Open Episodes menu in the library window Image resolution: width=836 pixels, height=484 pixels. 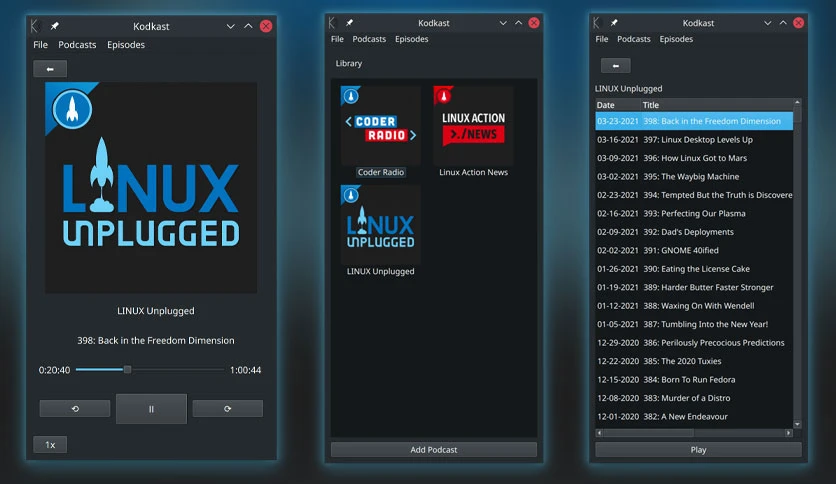coord(412,39)
